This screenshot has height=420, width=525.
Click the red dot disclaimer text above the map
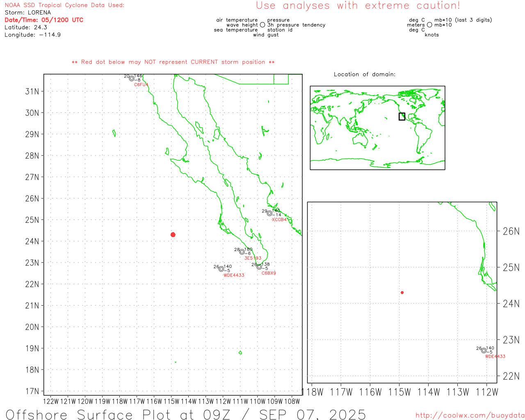tap(173, 62)
